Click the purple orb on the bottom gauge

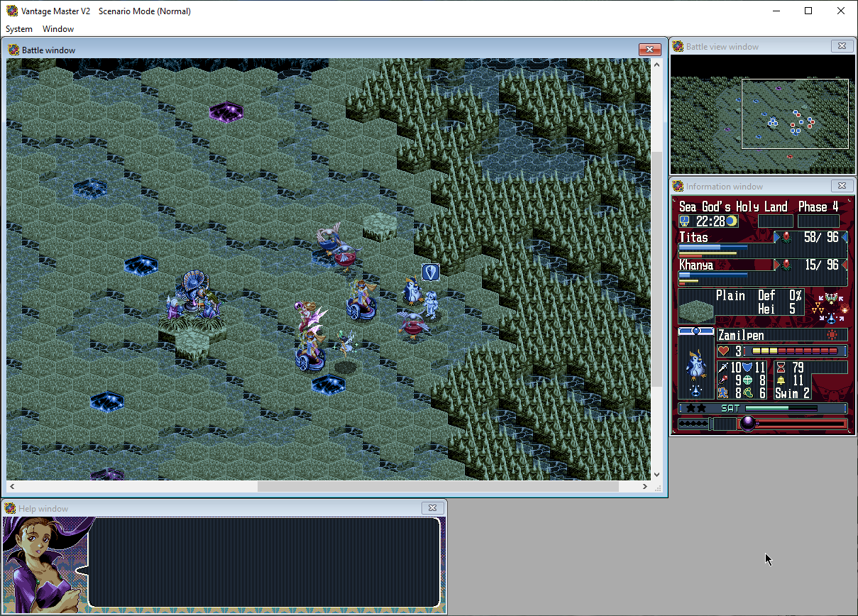(747, 424)
